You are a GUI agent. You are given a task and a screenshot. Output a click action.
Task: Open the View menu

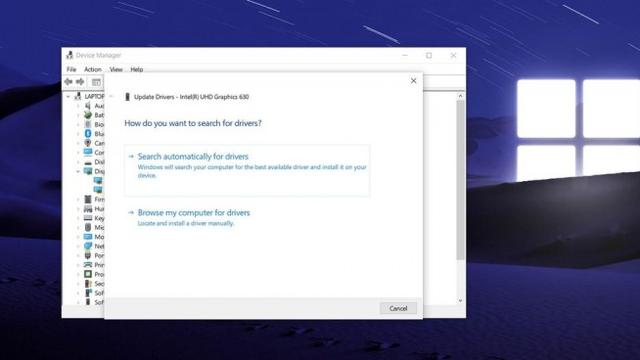116,69
